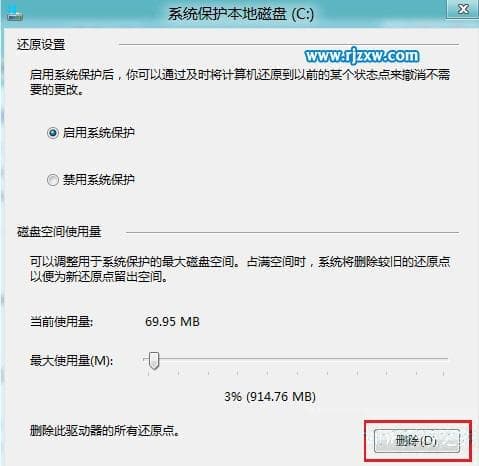
Task: Click the 69.95 MB current usage value
Action: (x=172, y=322)
